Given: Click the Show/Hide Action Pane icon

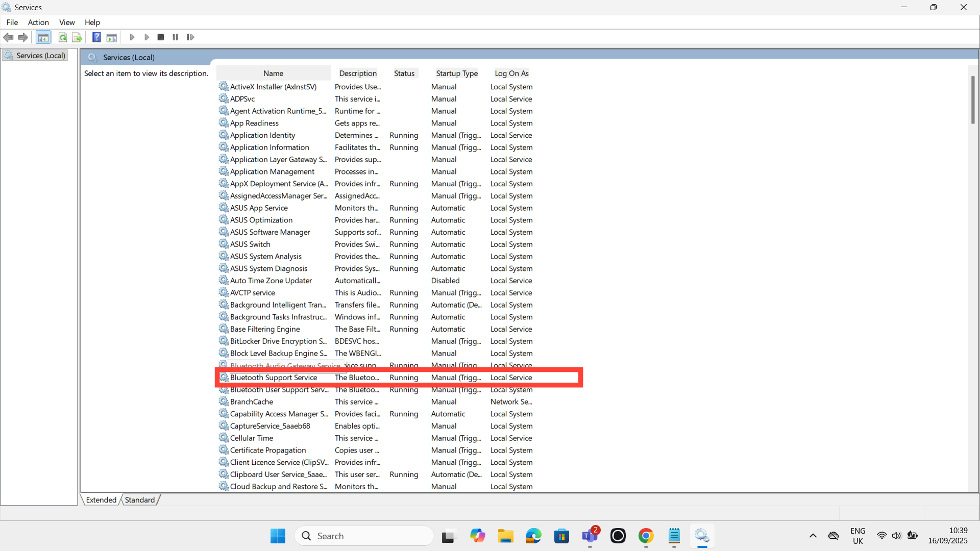Looking at the screenshot, I should click(x=112, y=37).
